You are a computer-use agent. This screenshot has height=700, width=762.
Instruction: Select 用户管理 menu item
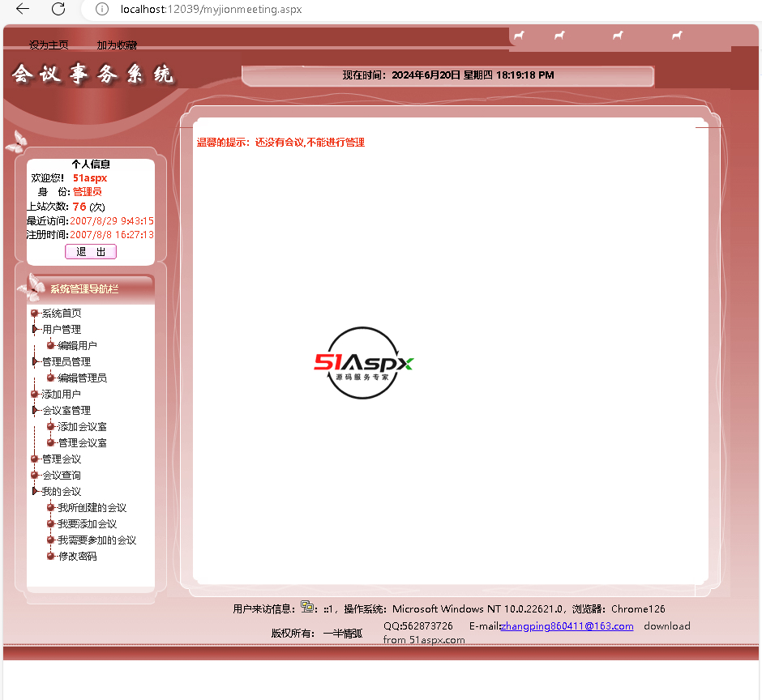62,330
